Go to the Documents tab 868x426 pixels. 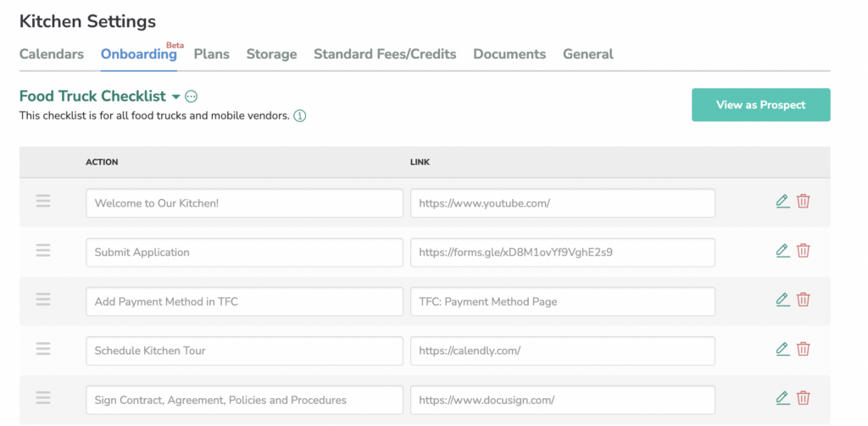pos(509,54)
